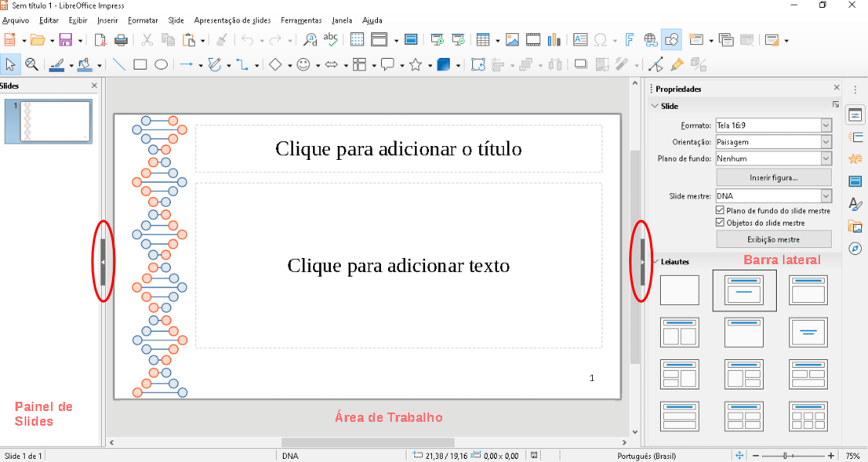This screenshot has height=462, width=868.
Task: Start slideshow from first slide
Action: 438,39
